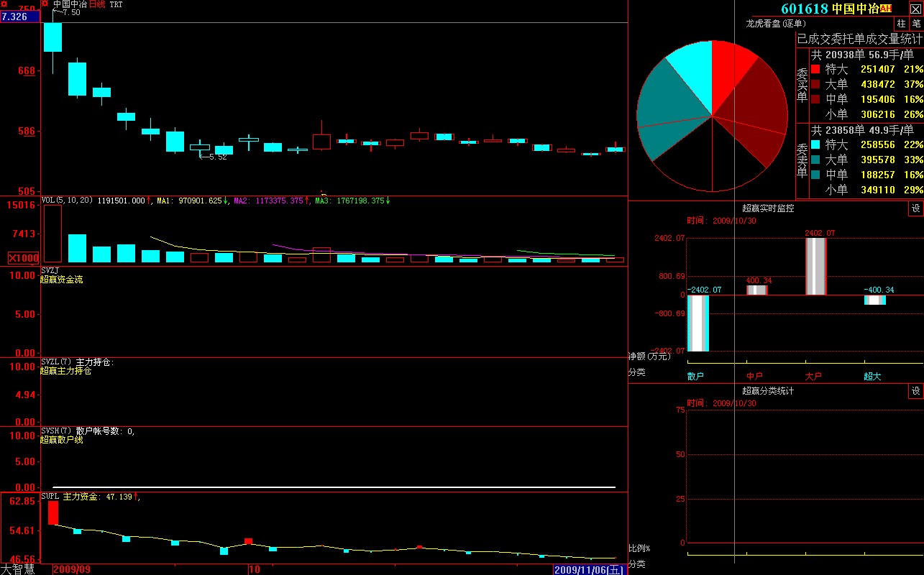The width and height of the screenshot is (924, 575).
Task: Switch 龙虎看盘 to 柱 bar view
Action: [x=901, y=24]
